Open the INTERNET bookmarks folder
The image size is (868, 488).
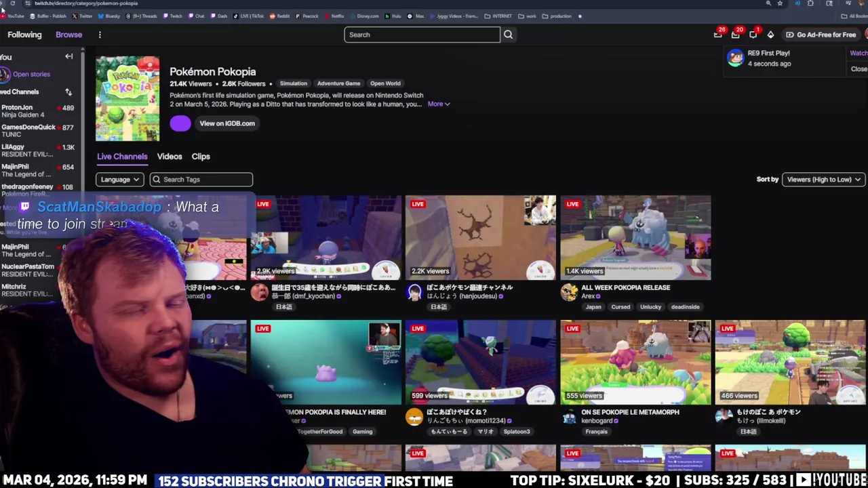(x=498, y=16)
